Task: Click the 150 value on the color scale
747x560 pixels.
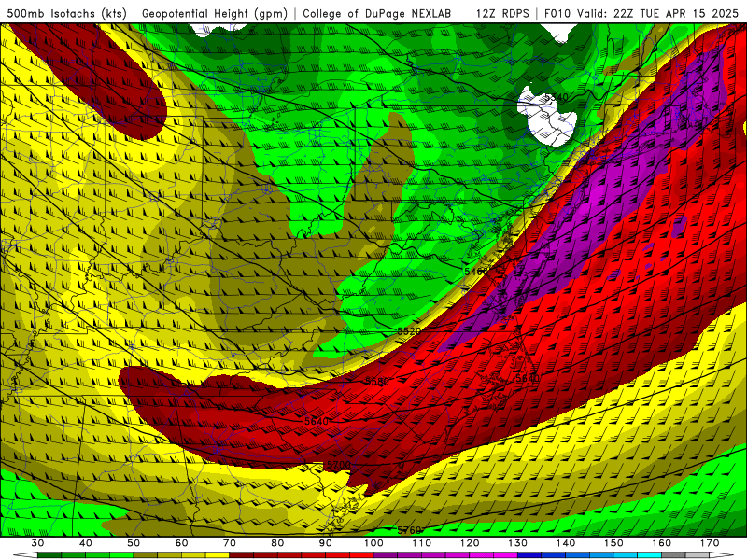Action: coord(613,543)
